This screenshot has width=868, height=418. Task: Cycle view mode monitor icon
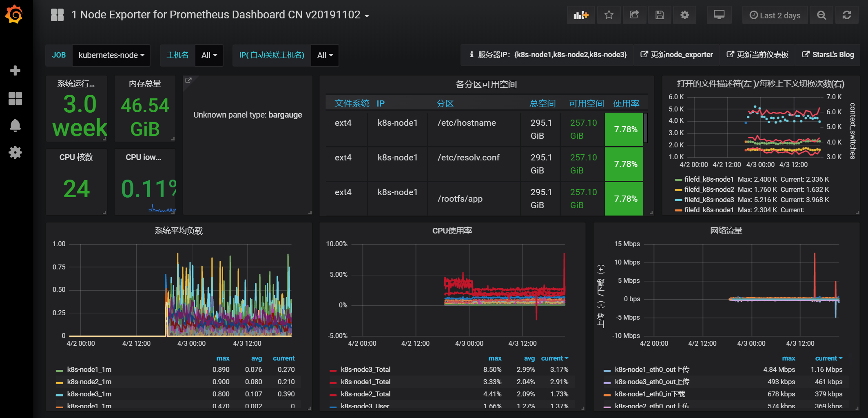[x=719, y=15]
